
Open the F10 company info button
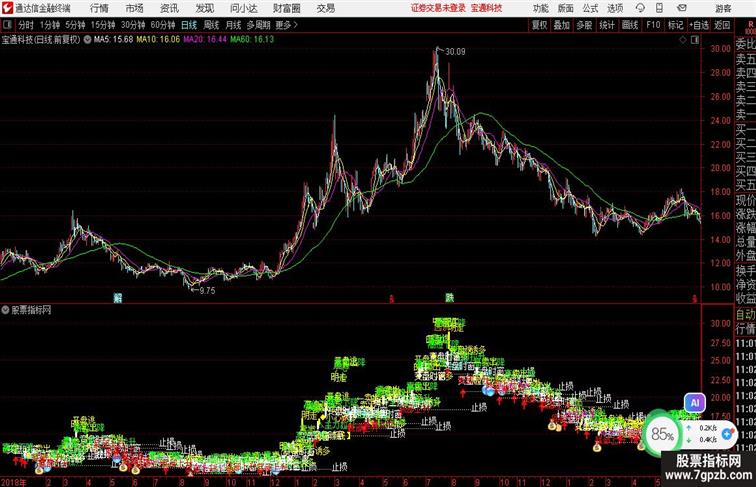click(653, 25)
